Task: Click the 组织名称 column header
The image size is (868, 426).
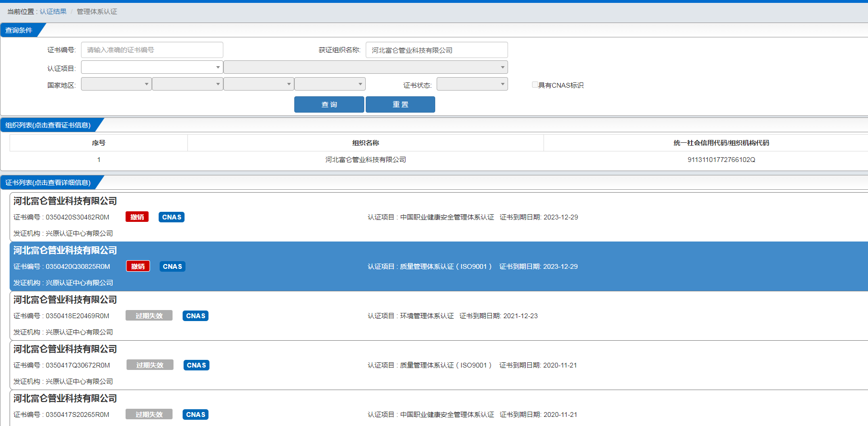Action: (366, 143)
